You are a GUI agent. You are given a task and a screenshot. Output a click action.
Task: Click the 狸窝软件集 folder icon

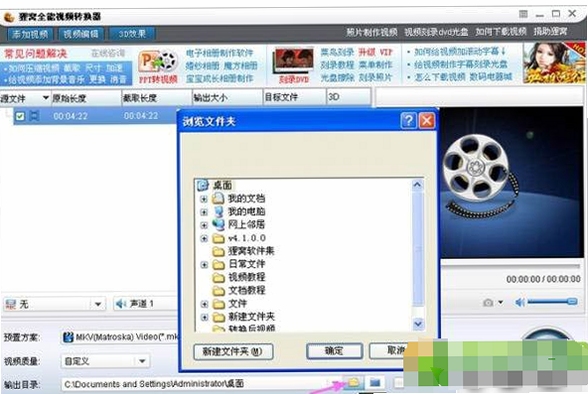click(218, 251)
